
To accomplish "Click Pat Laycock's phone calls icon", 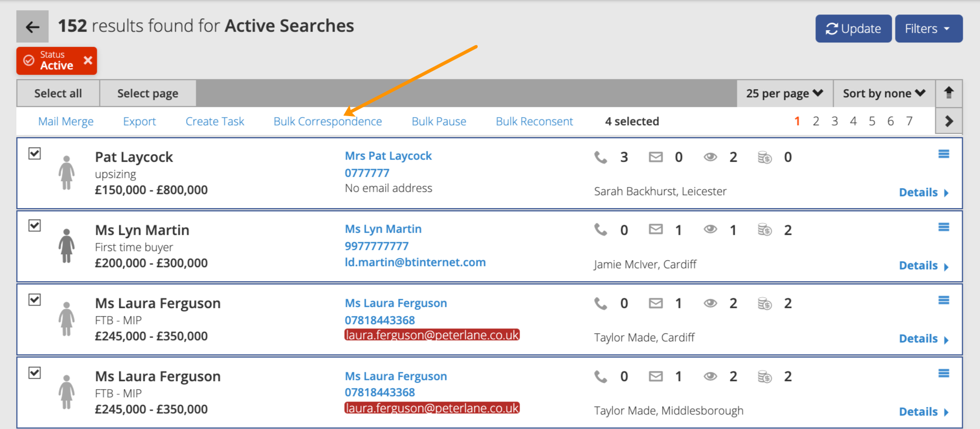I will [x=601, y=157].
